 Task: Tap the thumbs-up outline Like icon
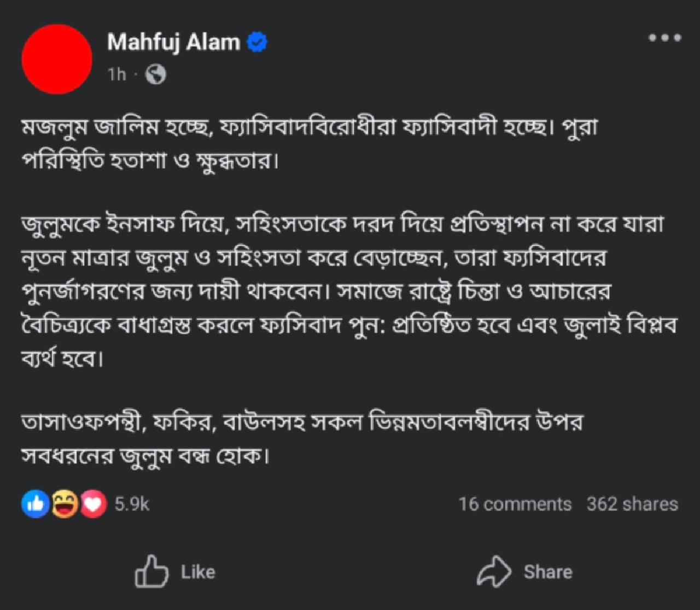[x=151, y=572]
